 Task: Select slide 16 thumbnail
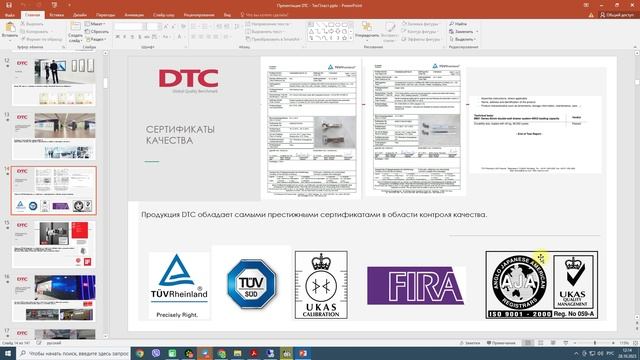click(54, 298)
